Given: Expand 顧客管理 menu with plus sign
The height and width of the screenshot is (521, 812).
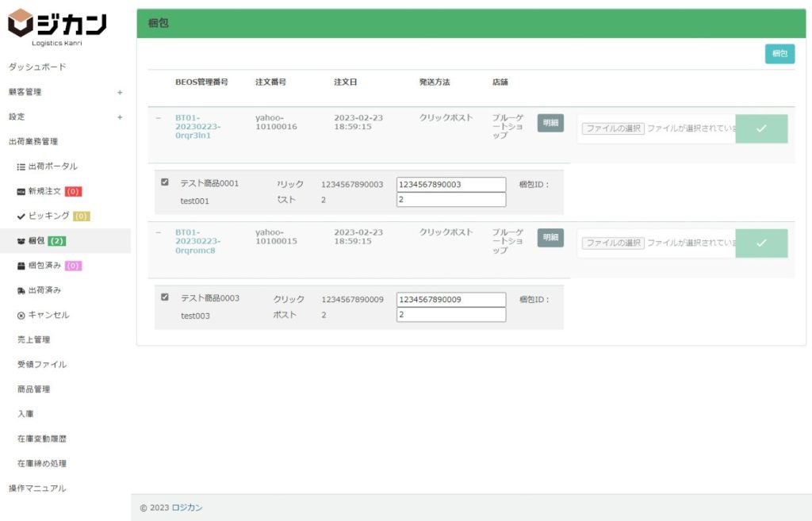Looking at the screenshot, I should pyautogui.click(x=120, y=92).
